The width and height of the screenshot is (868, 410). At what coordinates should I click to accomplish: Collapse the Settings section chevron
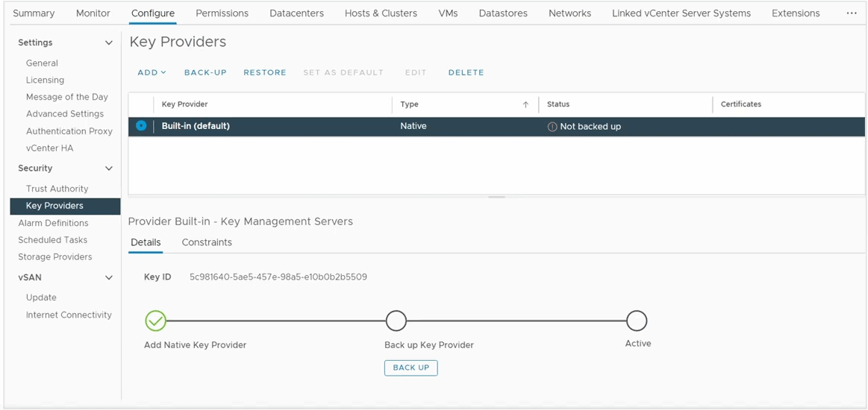point(108,43)
